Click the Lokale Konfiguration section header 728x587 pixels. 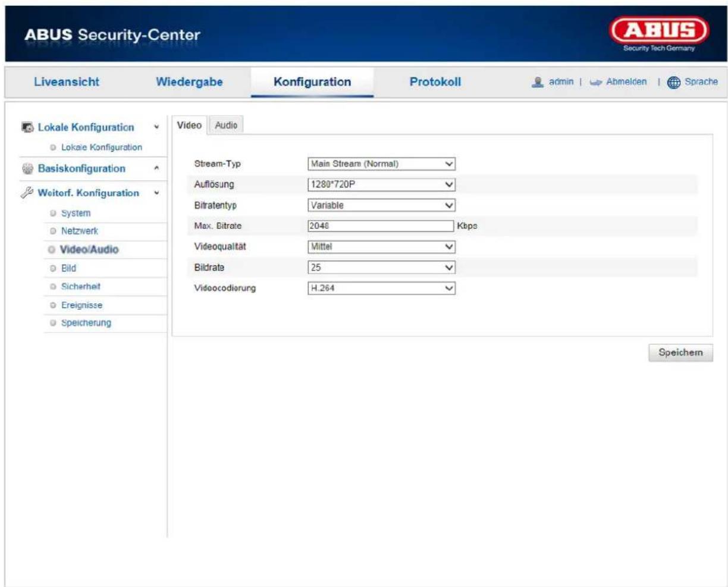86,127
